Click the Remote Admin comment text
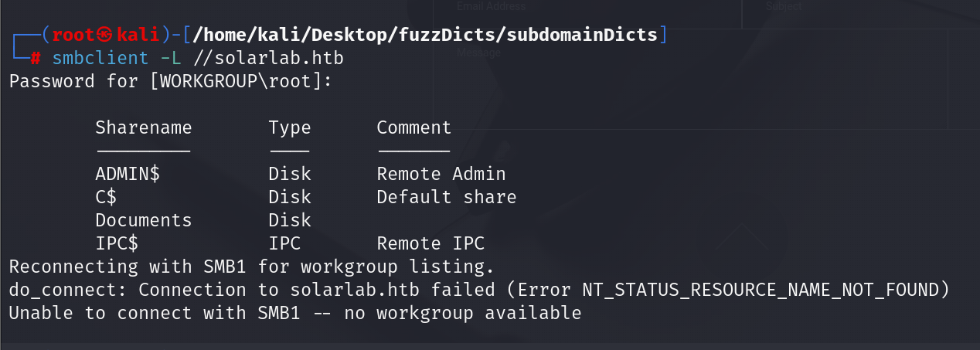 point(441,175)
